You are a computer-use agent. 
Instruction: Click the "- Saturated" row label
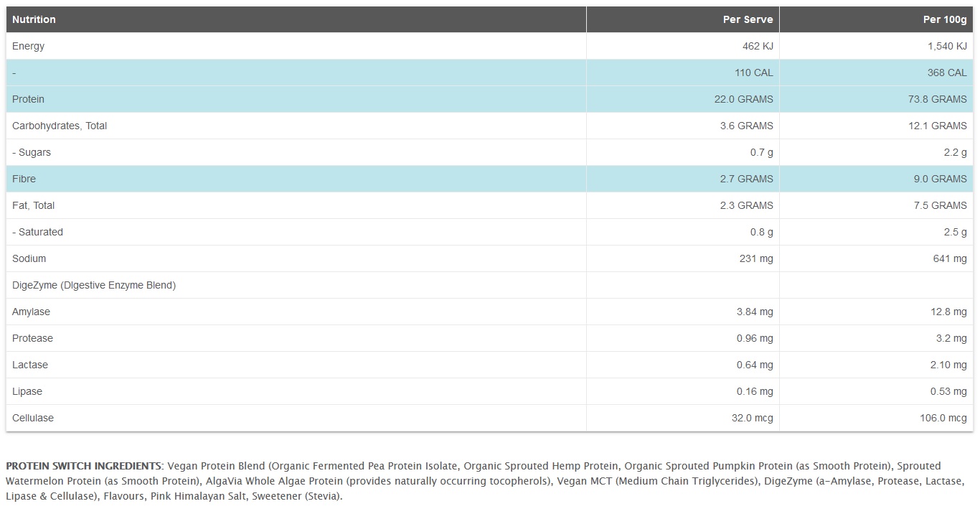(x=37, y=232)
